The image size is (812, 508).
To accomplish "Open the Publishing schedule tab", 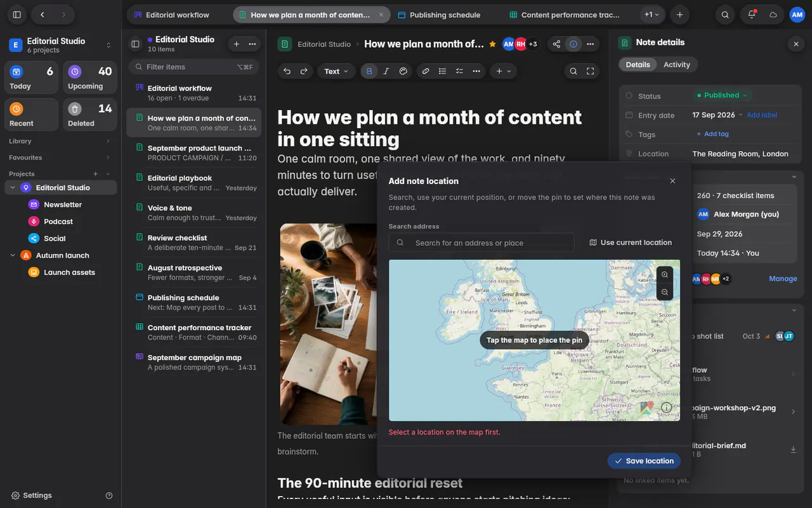I will click(445, 15).
